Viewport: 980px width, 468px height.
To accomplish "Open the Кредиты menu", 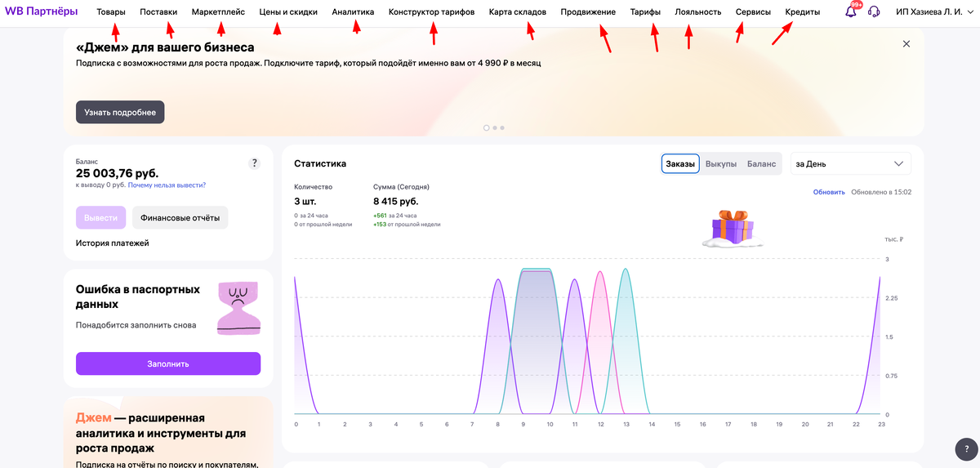I will [803, 12].
